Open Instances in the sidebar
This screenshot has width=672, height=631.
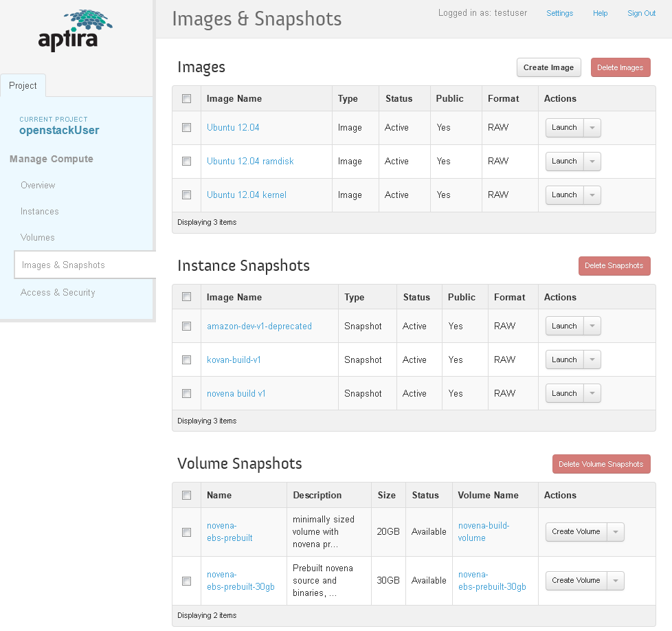39,211
